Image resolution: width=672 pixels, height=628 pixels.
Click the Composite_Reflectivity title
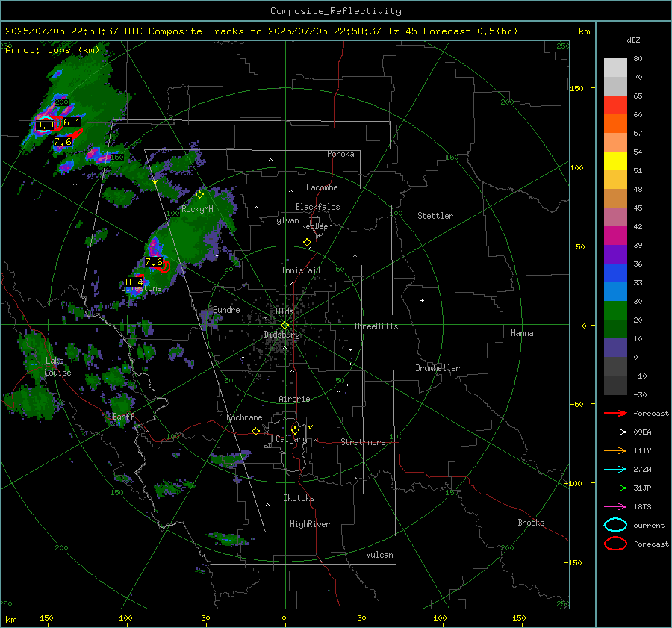click(336, 11)
